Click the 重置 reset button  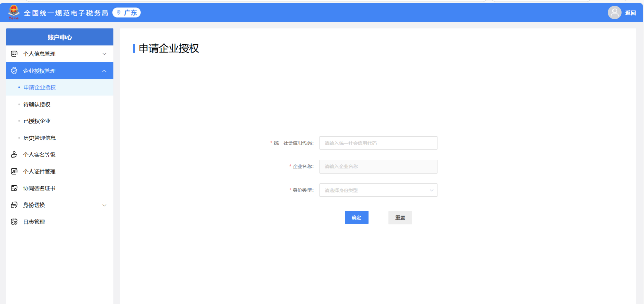coord(400,218)
